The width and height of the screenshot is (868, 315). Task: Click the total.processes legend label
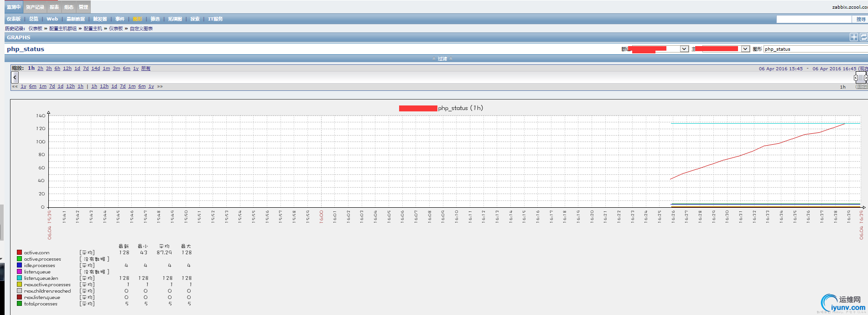tap(41, 304)
